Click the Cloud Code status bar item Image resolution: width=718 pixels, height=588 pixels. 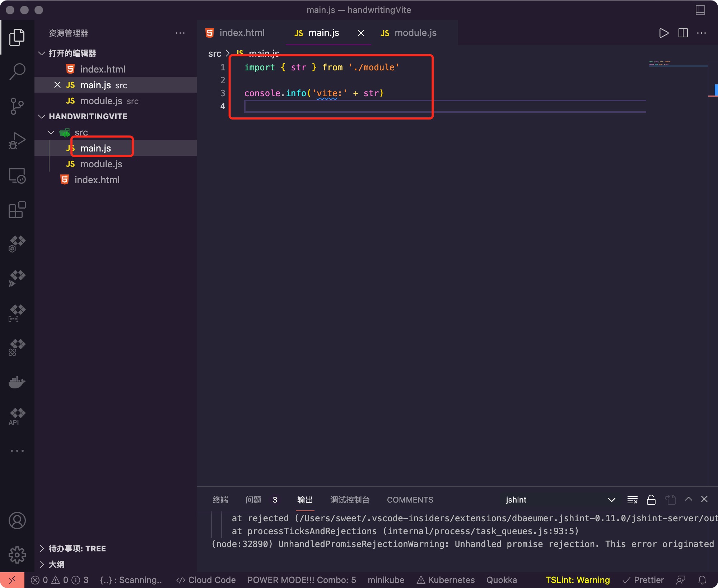tap(206, 580)
